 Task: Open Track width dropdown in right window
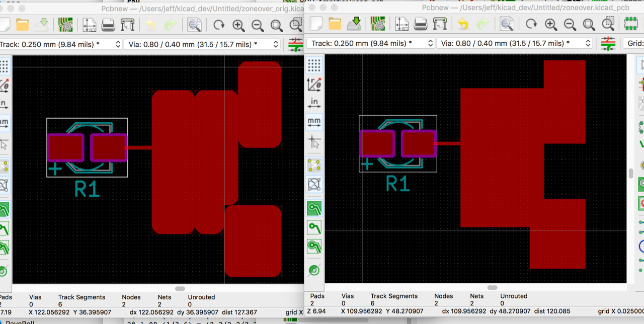pos(371,43)
